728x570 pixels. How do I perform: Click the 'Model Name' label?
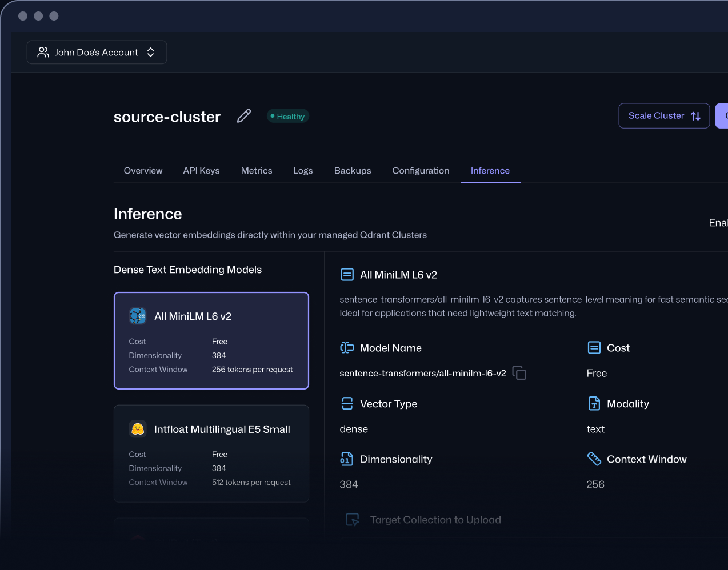pyautogui.click(x=391, y=348)
